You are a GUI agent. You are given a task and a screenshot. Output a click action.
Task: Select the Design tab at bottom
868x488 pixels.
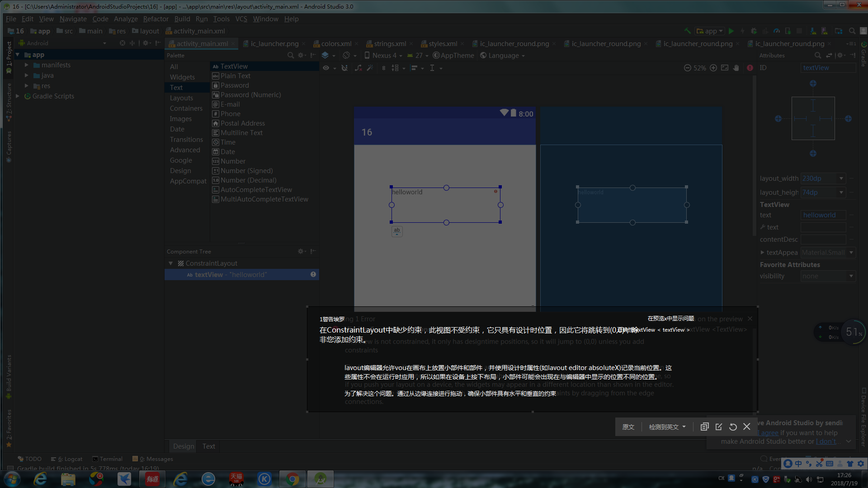pyautogui.click(x=184, y=446)
